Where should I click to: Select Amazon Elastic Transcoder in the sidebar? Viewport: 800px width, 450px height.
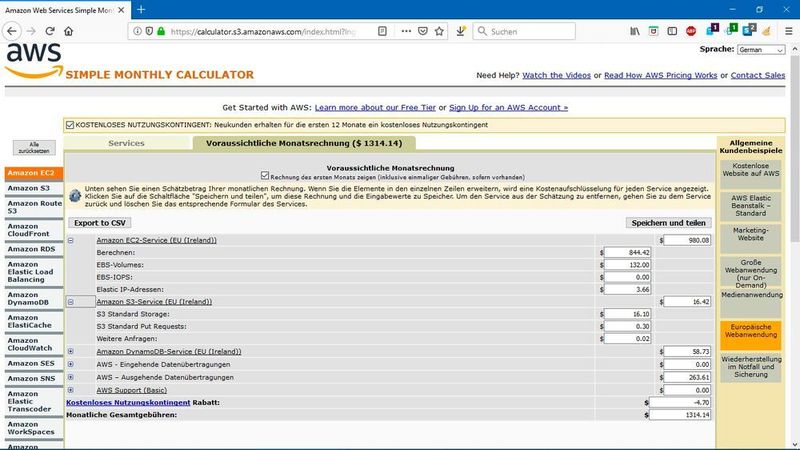click(34, 402)
